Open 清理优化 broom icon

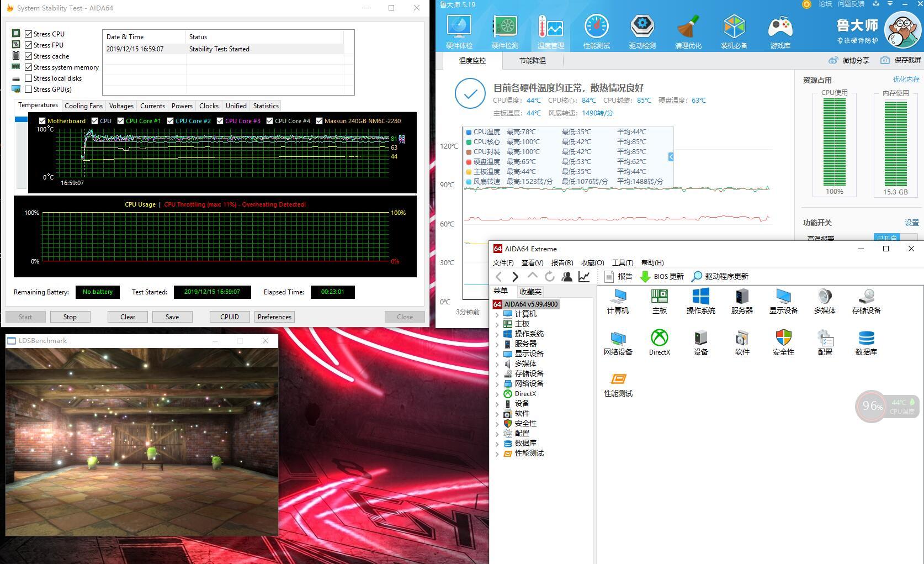(x=688, y=32)
